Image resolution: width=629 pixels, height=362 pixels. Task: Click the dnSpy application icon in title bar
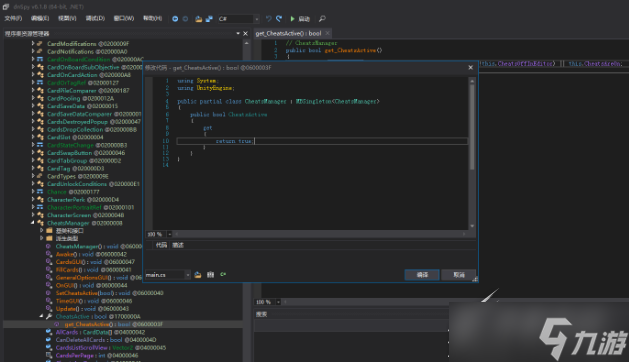[6, 6]
